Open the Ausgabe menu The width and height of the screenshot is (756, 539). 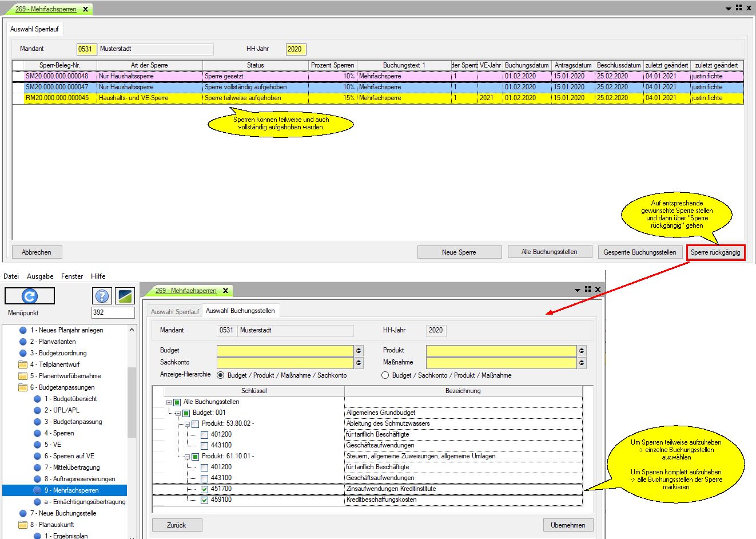[x=40, y=276]
